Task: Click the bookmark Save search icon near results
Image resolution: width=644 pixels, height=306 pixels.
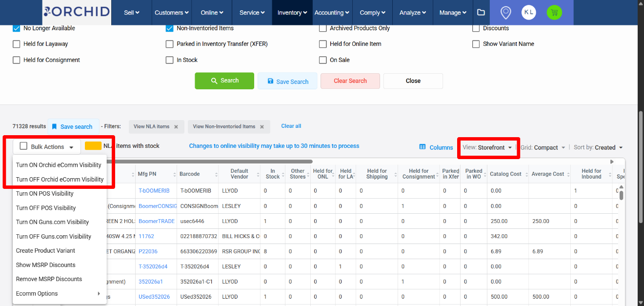Action: [55, 126]
